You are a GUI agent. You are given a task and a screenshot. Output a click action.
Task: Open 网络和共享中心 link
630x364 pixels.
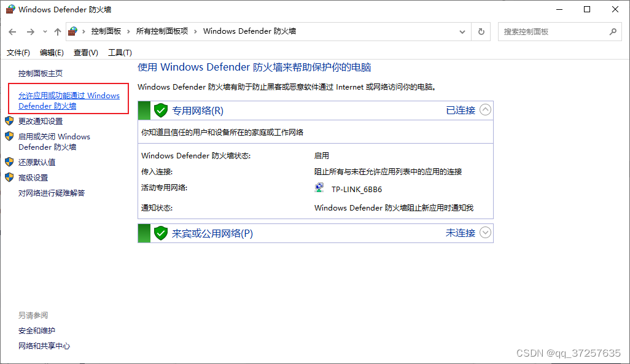click(44, 346)
